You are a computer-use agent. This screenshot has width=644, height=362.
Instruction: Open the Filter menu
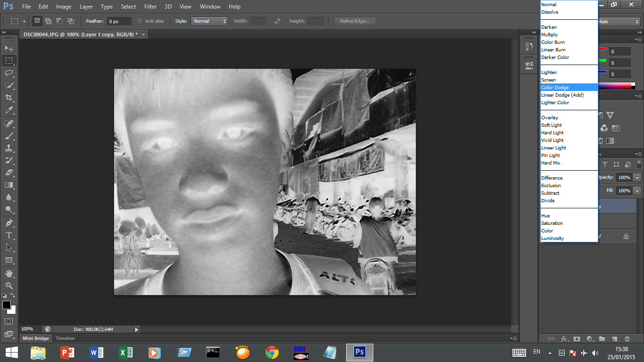[x=150, y=7]
